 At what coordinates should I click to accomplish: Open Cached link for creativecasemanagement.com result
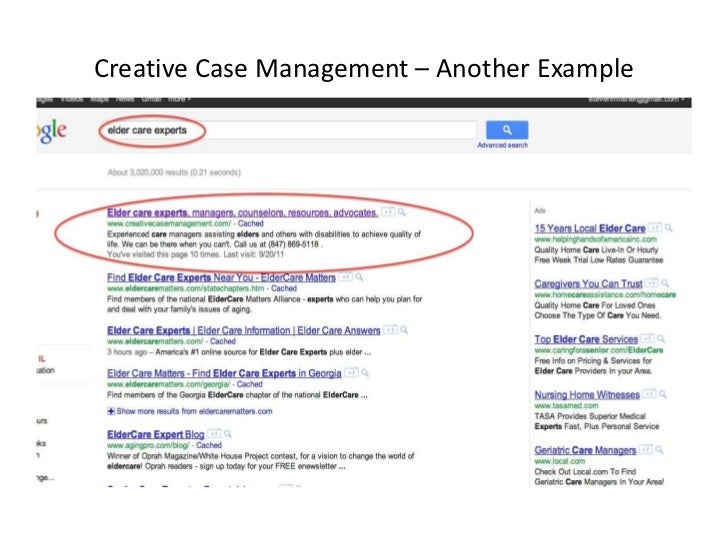coord(251,223)
